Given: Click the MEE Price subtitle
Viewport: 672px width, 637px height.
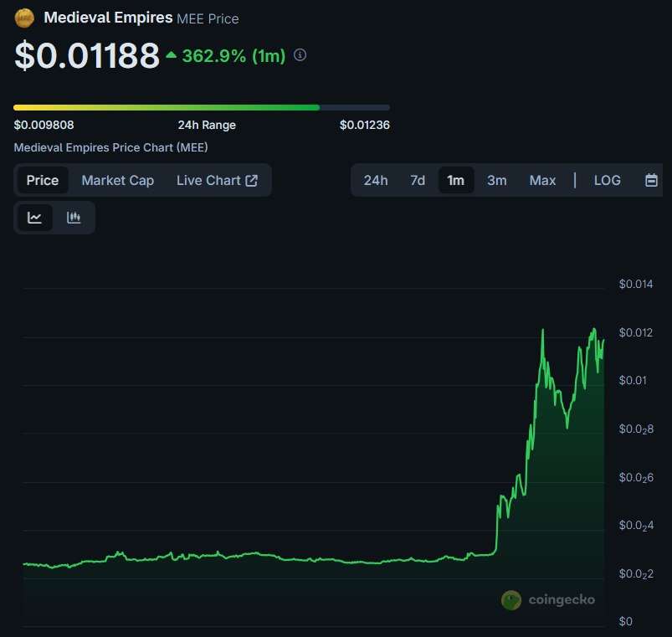Looking at the screenshot, I should click(x=208, y=19).
